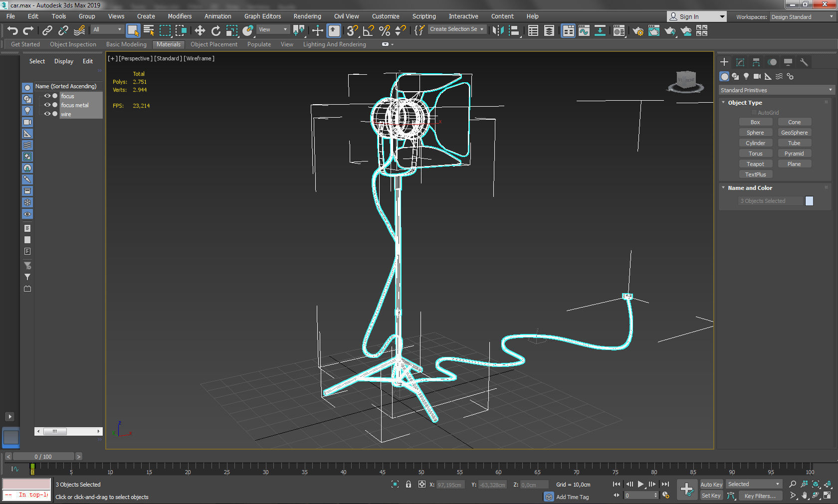The image size is (838, 504).
Task: Open the Layer Explorer icon
Action: click(x=549, y=31)
